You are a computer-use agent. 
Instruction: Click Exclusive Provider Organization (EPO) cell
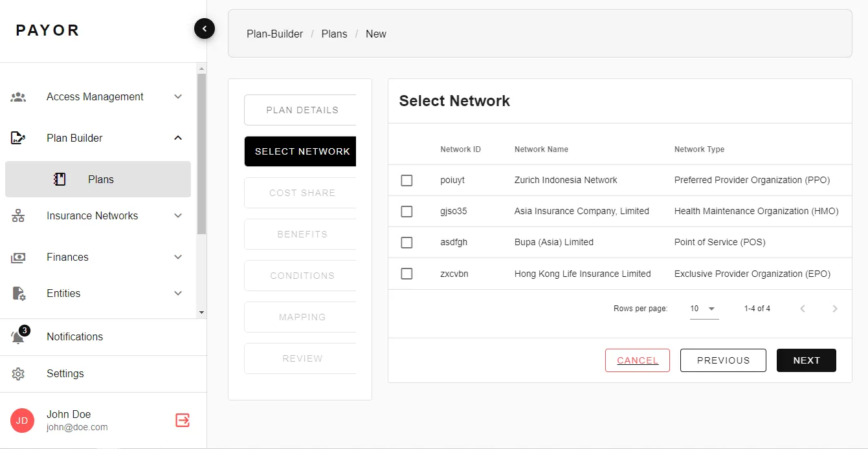click(752, 274)
